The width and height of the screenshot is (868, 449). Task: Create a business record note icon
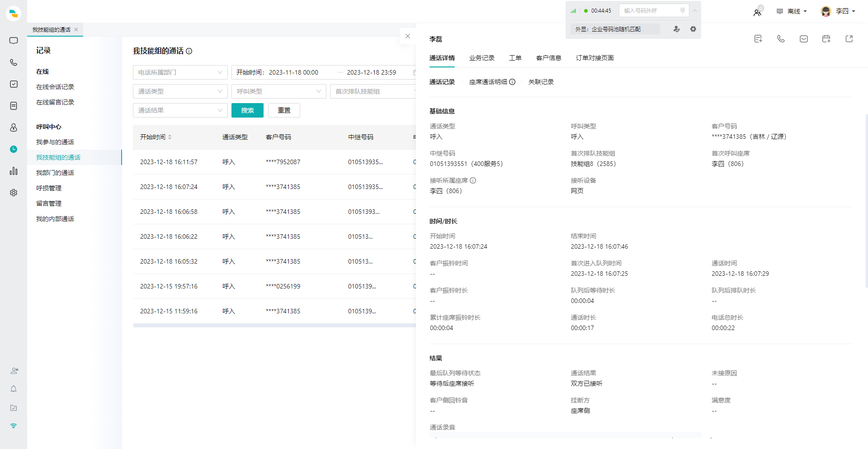(758, 39)
